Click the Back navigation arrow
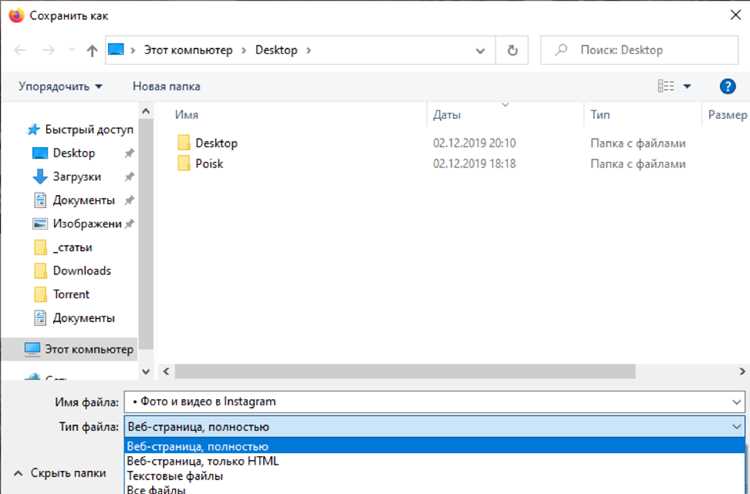The width and height of the screenshot is (750, 494). coord(20,50)
